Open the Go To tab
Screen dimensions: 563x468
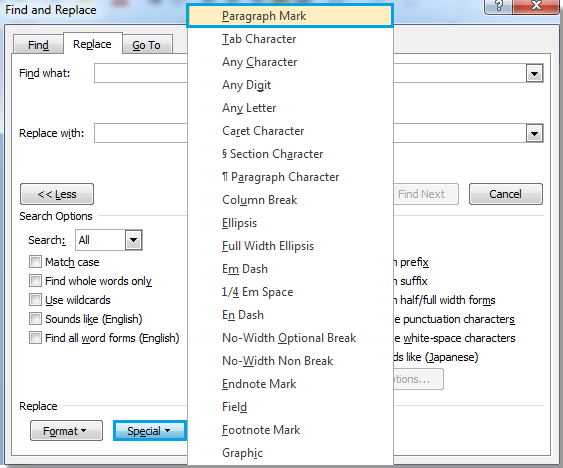(x=146, y=45)
